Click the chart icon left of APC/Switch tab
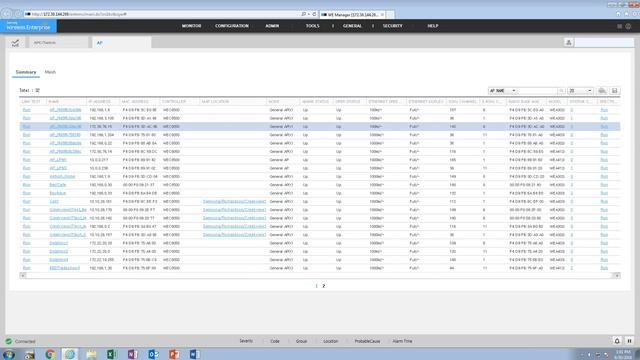The image size is (640, 360). click(16, 42)
